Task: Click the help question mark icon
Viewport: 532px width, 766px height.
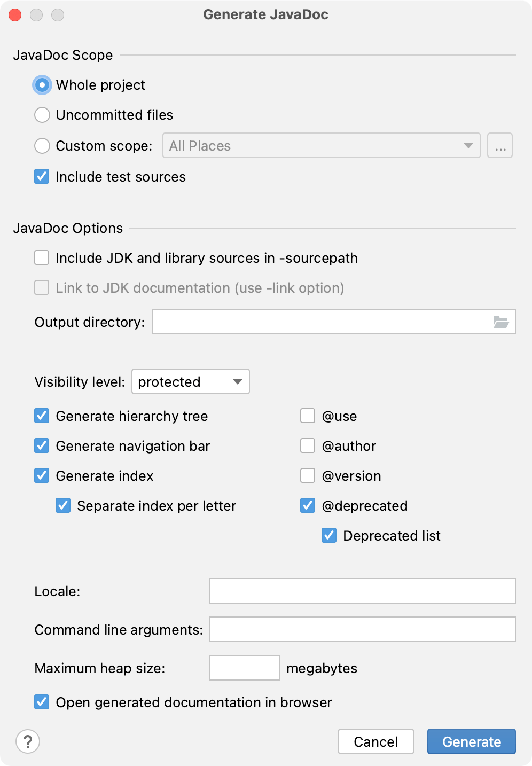Action: point(28,741)
